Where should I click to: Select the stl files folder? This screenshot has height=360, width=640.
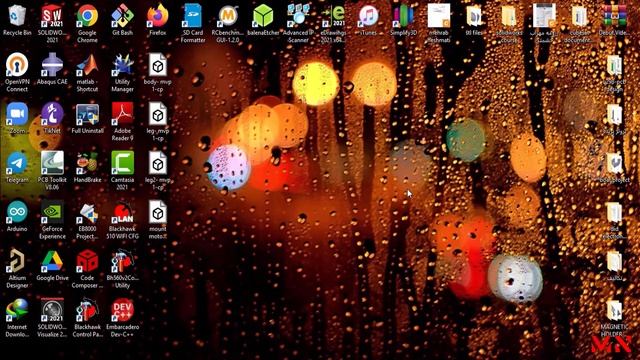click(x=474, y=16)
